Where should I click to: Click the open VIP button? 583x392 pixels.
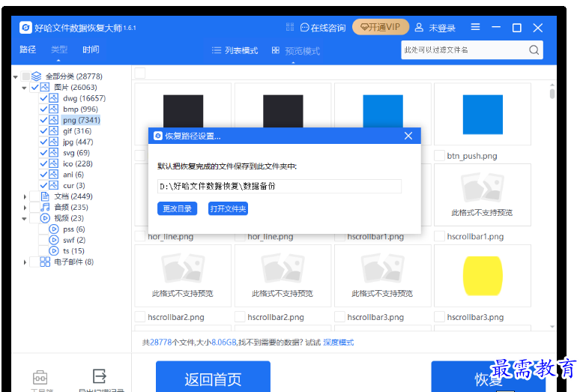click(381, 27)
